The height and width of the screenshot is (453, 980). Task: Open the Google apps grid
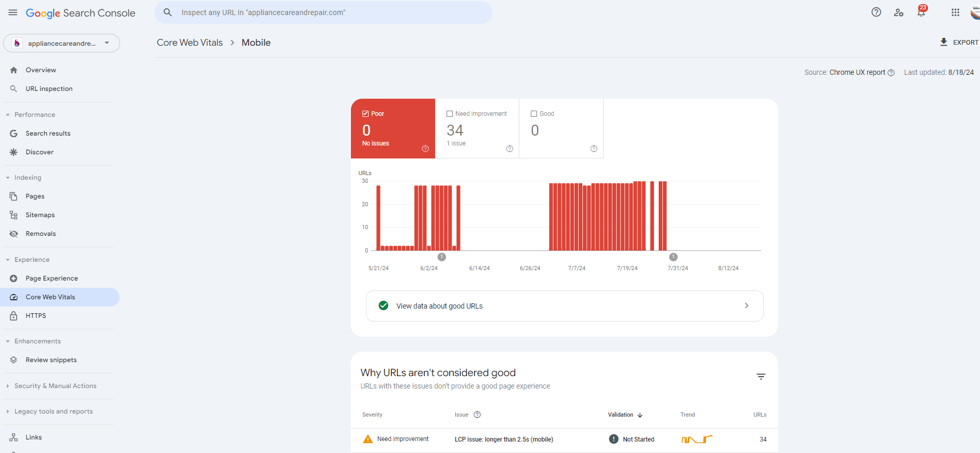955,12
